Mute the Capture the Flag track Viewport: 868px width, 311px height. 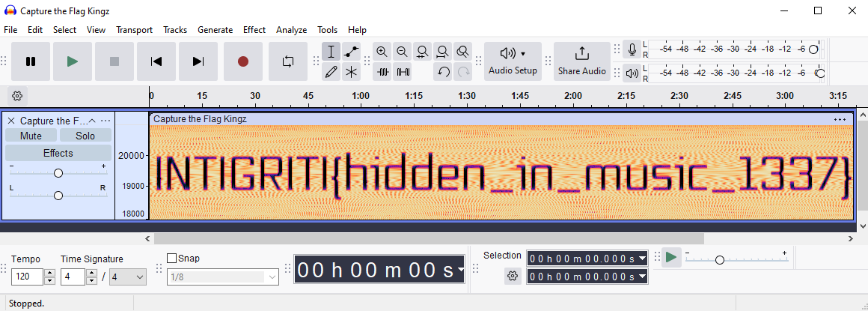(x=31, y=136)
